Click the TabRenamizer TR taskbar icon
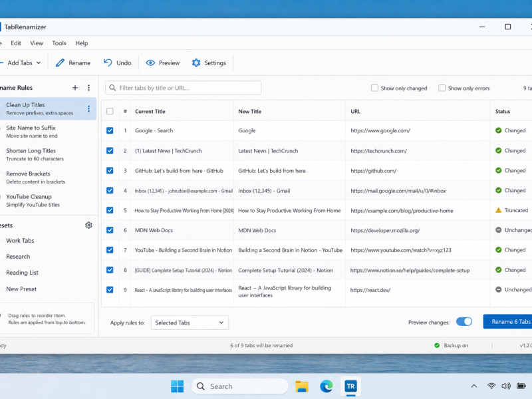532x399 pixels. pyautogui.click(x=350, y=386)
